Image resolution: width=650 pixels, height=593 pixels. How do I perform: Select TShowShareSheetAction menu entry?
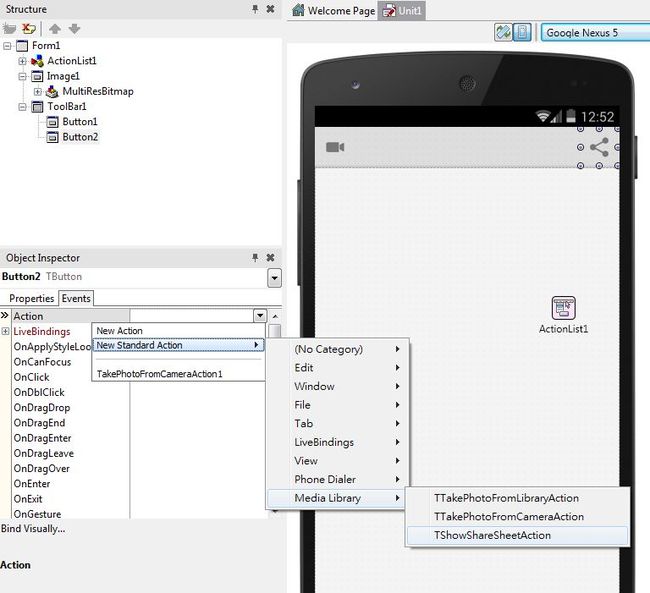[x=517, y=535]
